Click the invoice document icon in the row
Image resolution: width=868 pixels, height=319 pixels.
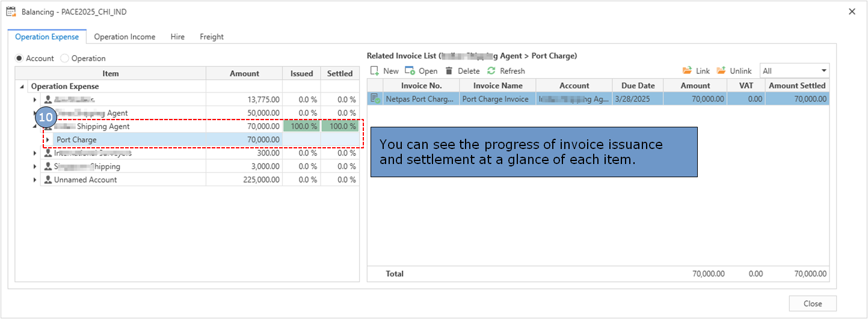[375, 99]
